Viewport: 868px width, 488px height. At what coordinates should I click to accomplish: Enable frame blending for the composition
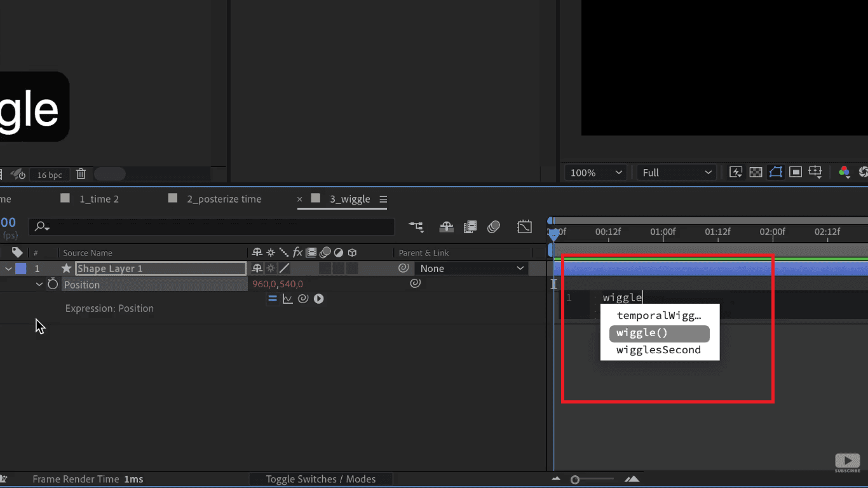[x=470, y=227]
